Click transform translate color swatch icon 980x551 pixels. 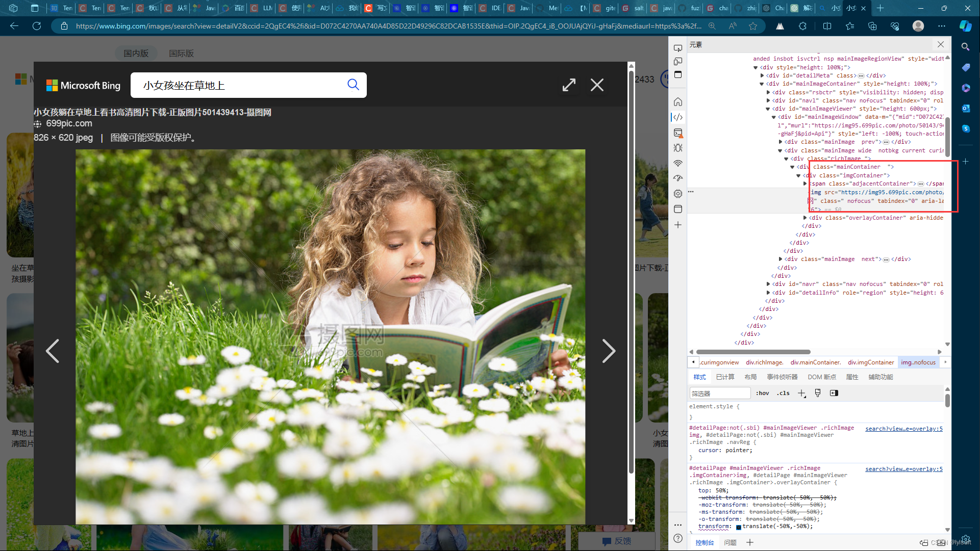[x=738, y=527]
